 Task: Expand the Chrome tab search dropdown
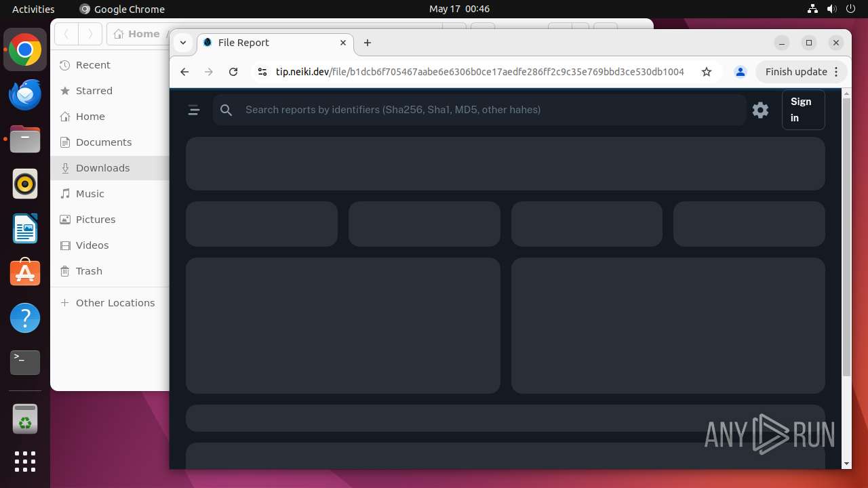click(x=183, y=43)
